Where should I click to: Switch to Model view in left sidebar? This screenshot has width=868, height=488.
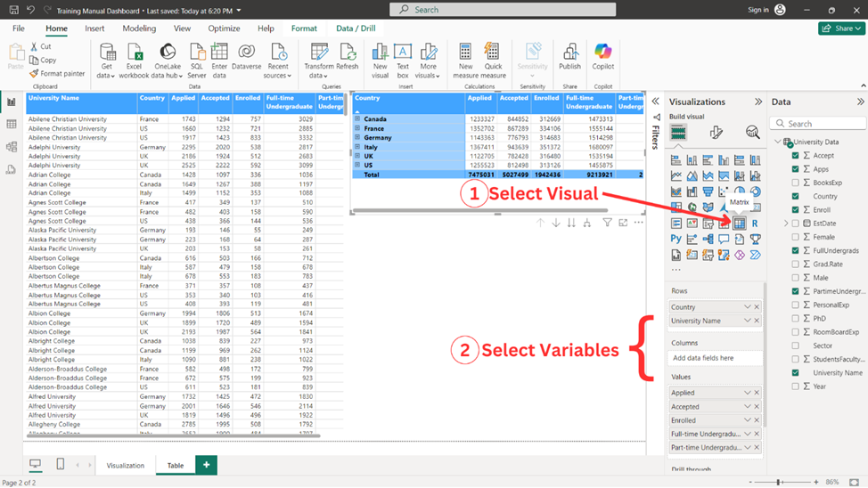[x=12, y=147]
